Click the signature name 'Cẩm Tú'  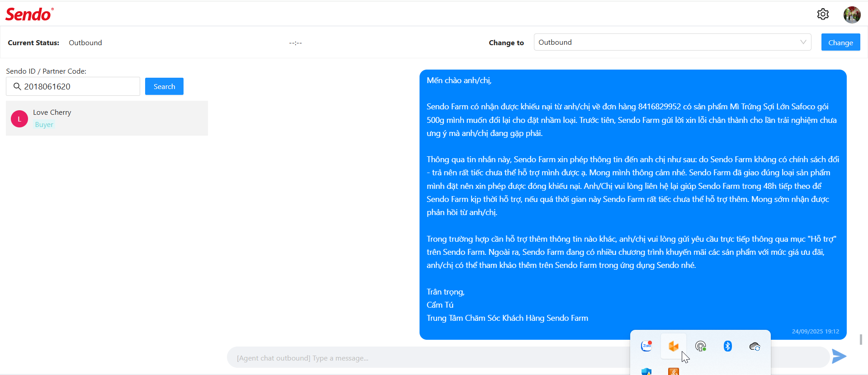pos(440,305)
